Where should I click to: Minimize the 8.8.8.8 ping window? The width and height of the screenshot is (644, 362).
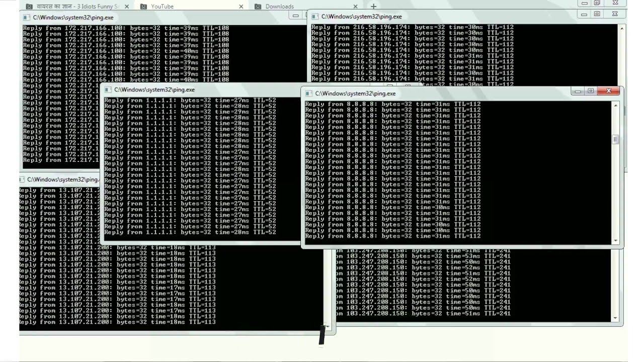coord(578,91)
